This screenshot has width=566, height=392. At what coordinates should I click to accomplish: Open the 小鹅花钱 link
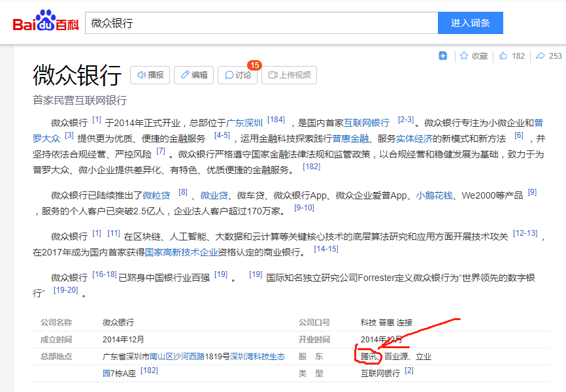click(x=434, y=195)
